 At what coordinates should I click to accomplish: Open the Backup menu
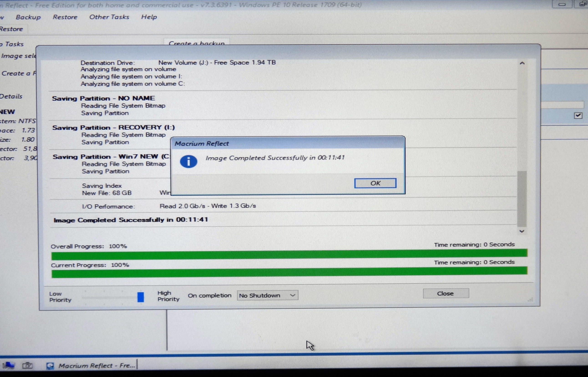click(x=28, y=17)
